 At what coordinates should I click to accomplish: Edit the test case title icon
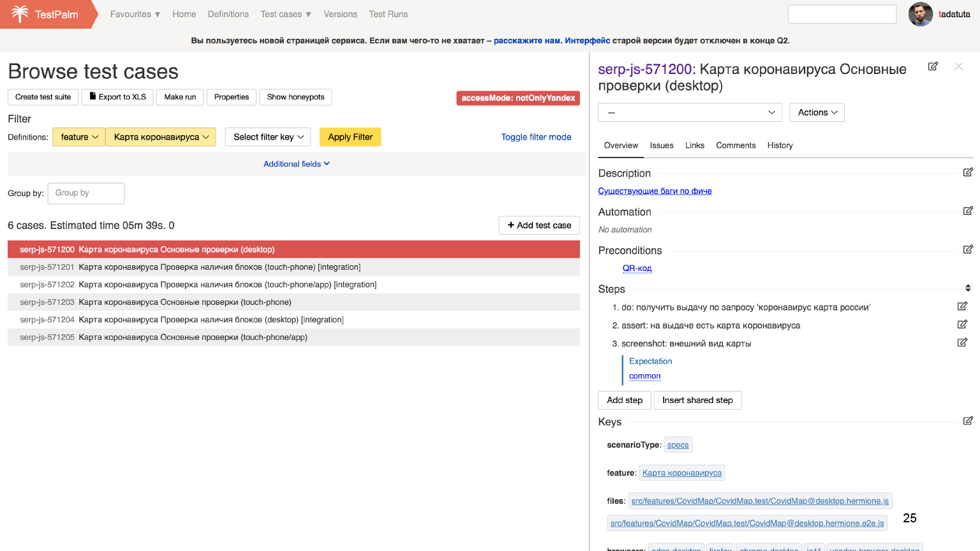click(x=933, y=66)
